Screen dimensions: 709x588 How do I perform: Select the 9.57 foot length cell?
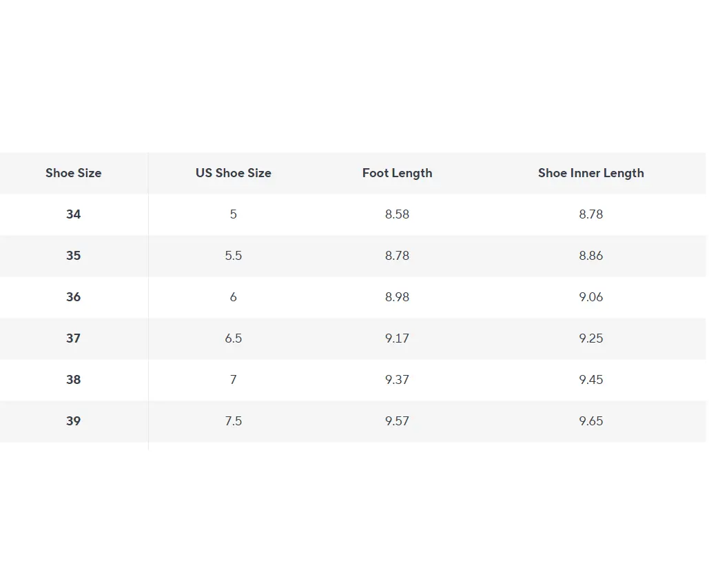397,421
